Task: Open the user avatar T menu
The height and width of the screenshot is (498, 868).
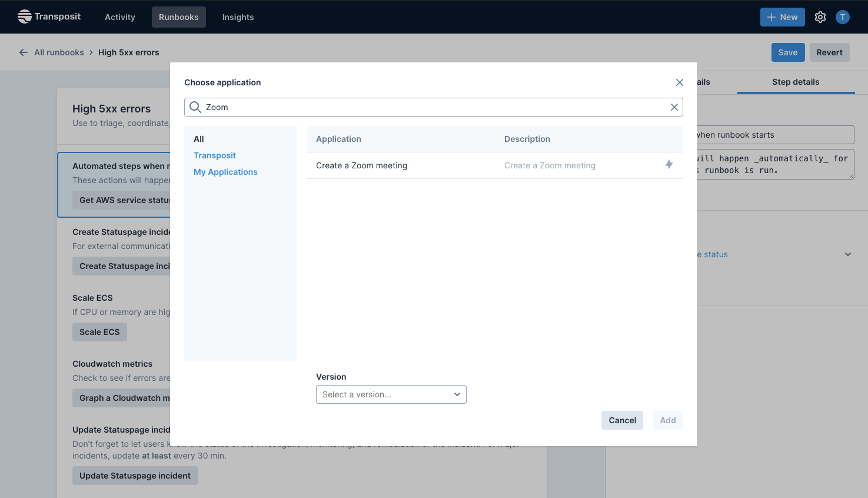Action: [843, 17]
